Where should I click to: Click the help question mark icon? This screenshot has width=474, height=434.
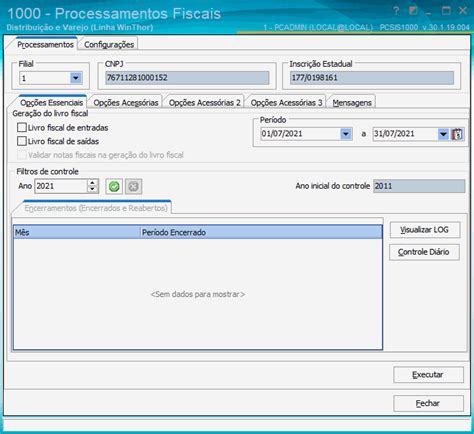[396, 11]
